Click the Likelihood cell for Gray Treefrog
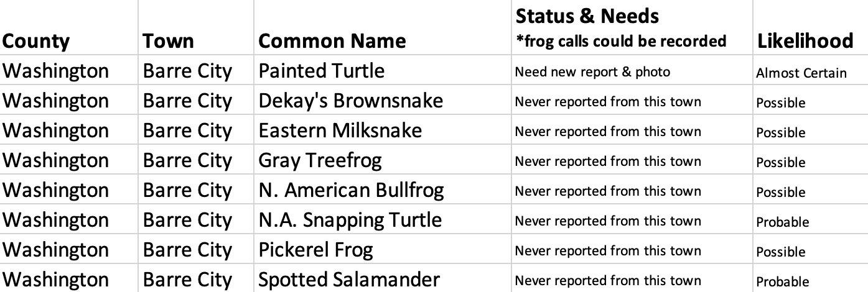This screenshot has height=292, width=868. (x=780, y=163)
